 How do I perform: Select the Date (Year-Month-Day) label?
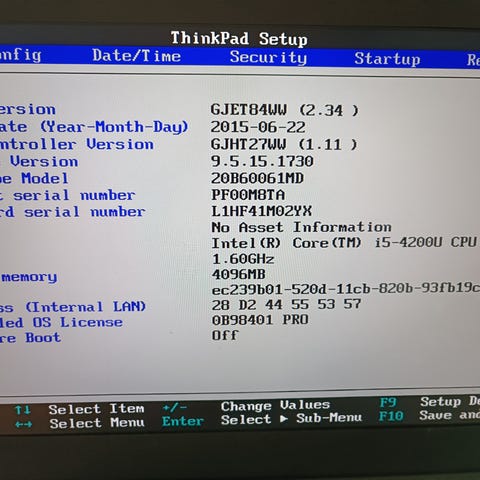tap(94, 127)
